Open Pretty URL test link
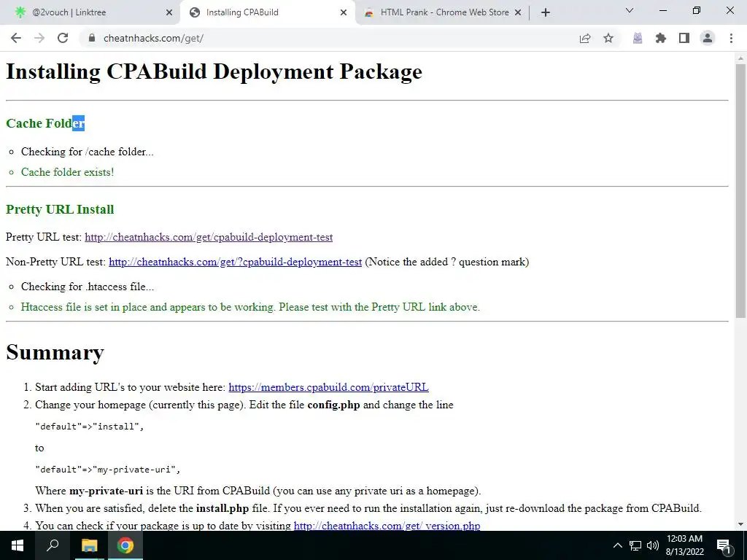The image size is (747, 560). [209, 237]
